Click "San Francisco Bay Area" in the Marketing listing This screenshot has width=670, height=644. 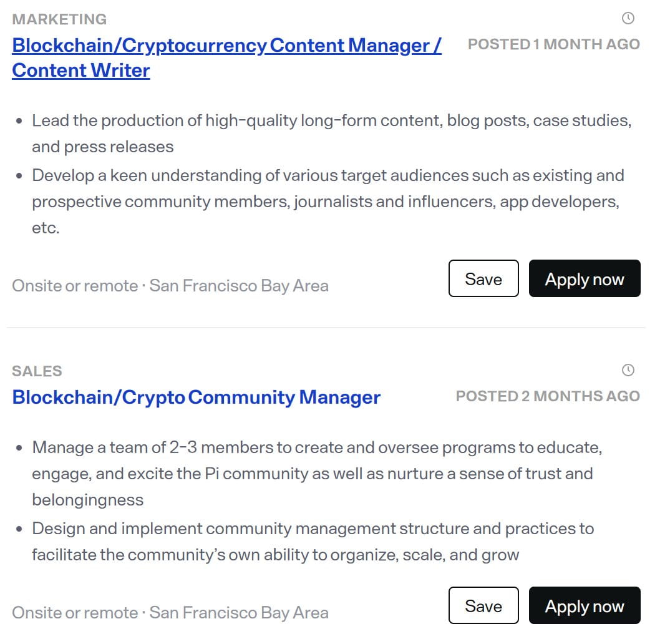(x=239, y=286)
